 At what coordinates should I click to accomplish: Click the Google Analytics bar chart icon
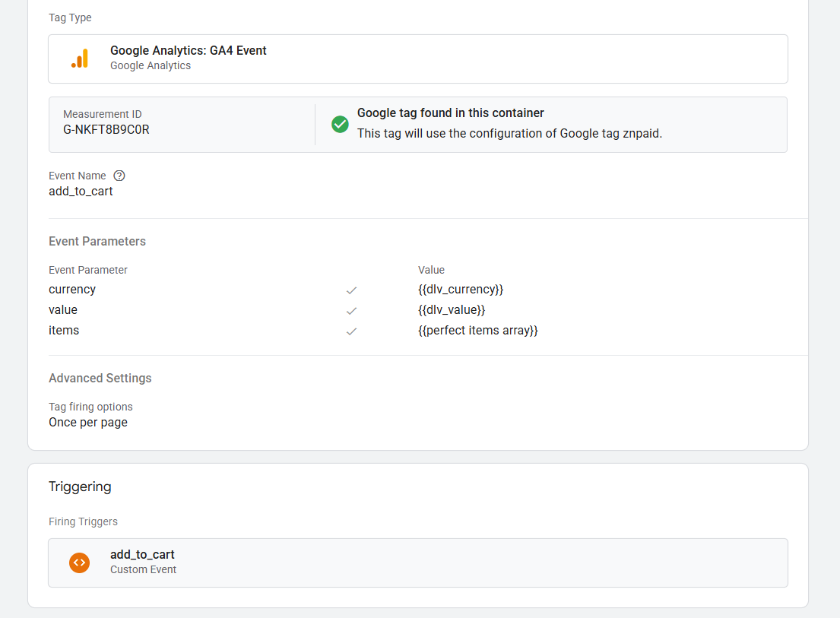click(80, 59)
